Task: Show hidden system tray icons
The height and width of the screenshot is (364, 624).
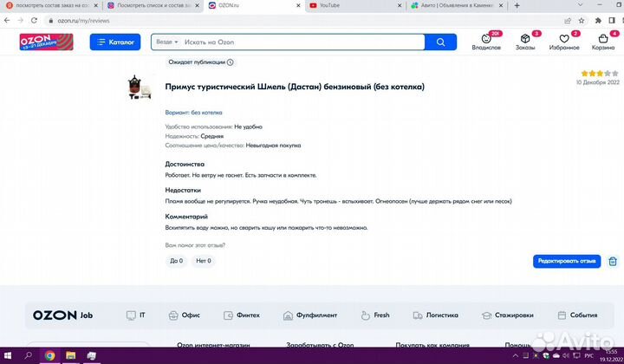Action: point(516,355)
